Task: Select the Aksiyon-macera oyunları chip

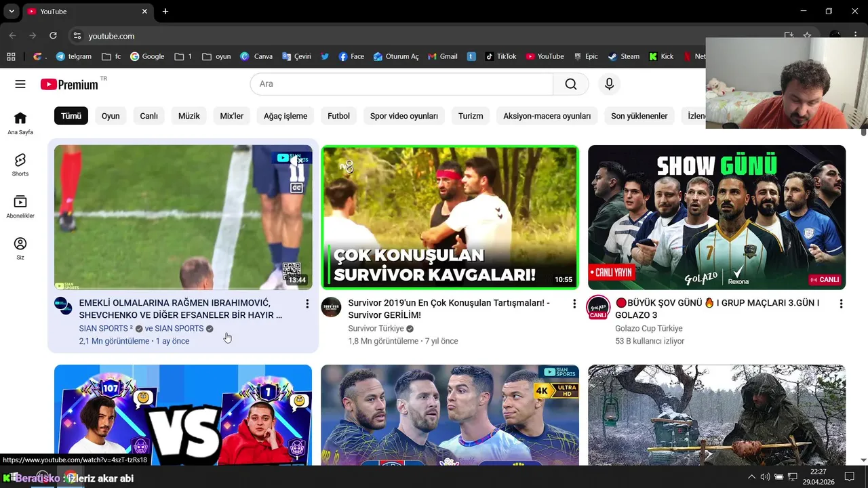Action: 547,116
